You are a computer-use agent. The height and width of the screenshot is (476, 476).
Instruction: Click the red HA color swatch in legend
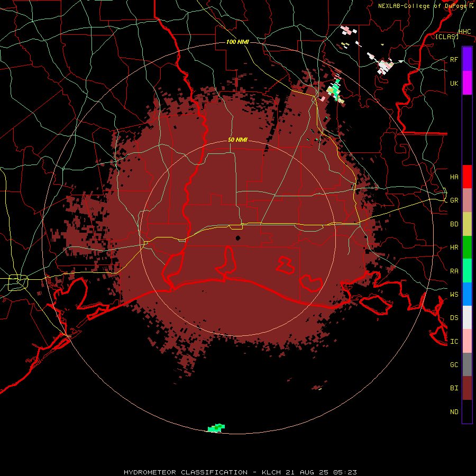point(467,177)
